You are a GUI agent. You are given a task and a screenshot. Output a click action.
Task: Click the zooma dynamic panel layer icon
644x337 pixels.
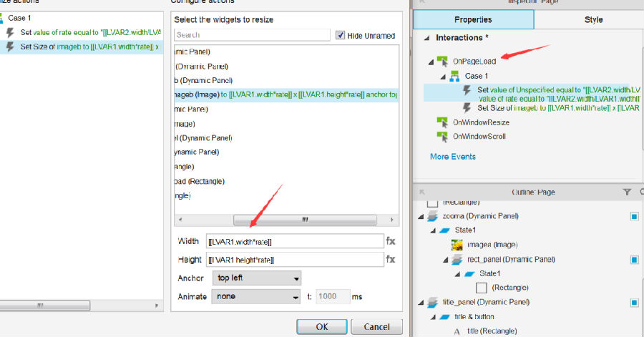432,215
